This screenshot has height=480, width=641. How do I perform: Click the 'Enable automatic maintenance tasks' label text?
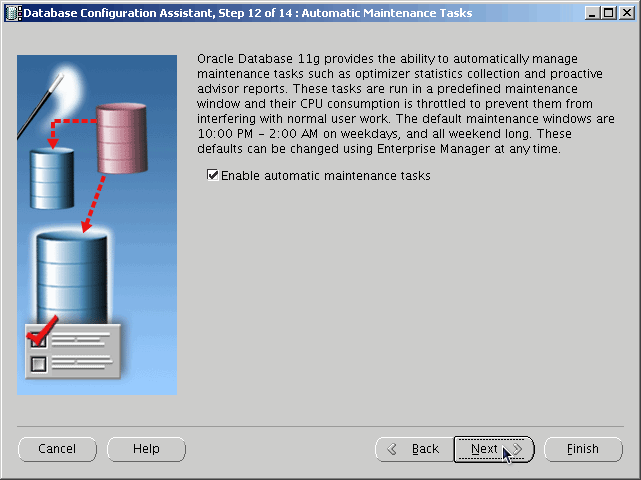[325, 176]
